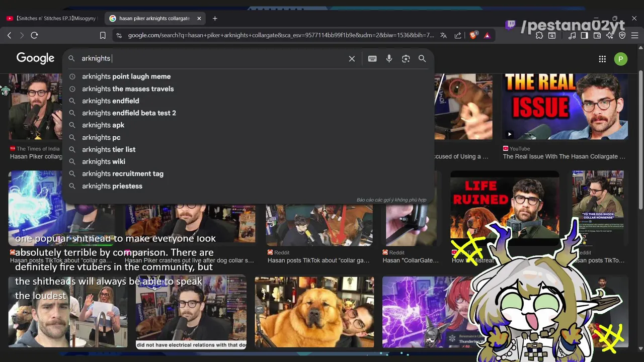Open the Times of India image result
The height and width of the screenshot is (362, 644).
35,107
